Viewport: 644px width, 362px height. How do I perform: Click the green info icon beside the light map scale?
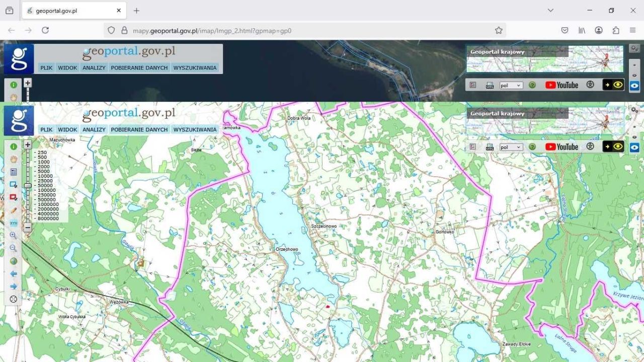(14, 147)
